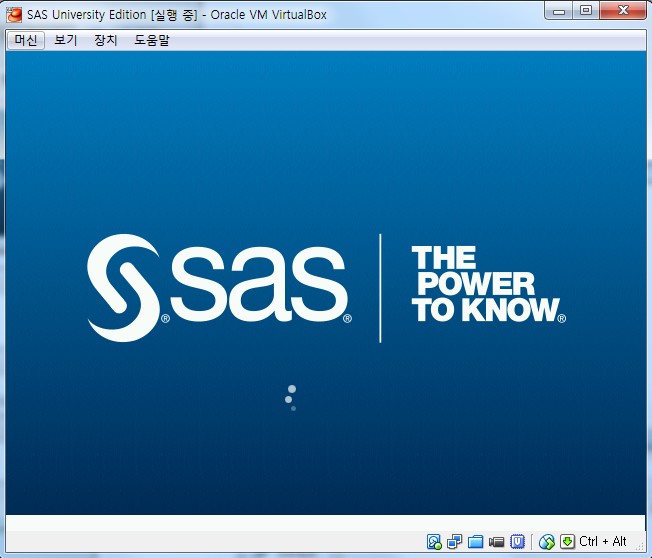Click the virtualization CPU chip status icon
The height and width of the screenshot is (558, 652).
517,541
